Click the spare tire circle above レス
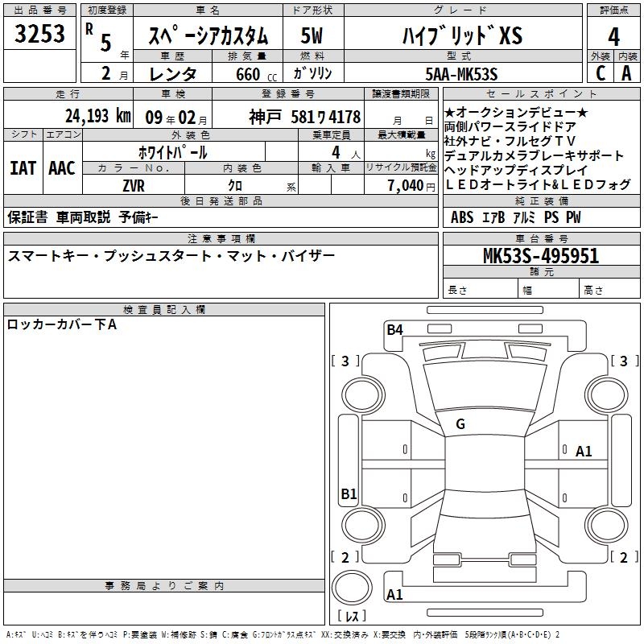The image size is (644, 644). point(352,588)
